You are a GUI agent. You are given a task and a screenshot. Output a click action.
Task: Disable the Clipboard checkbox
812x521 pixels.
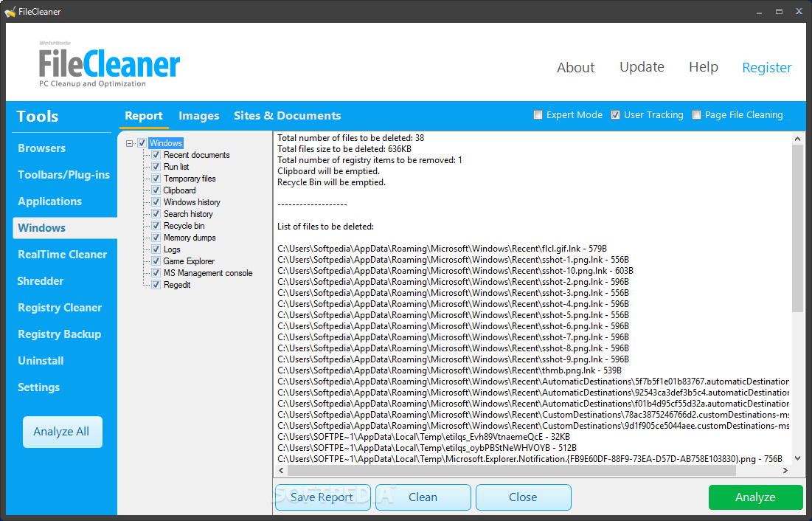[x=156, y=190]
